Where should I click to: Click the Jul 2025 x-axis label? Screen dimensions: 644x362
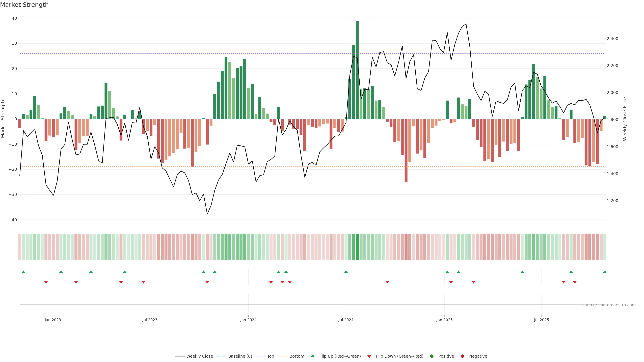pos(541,320)
